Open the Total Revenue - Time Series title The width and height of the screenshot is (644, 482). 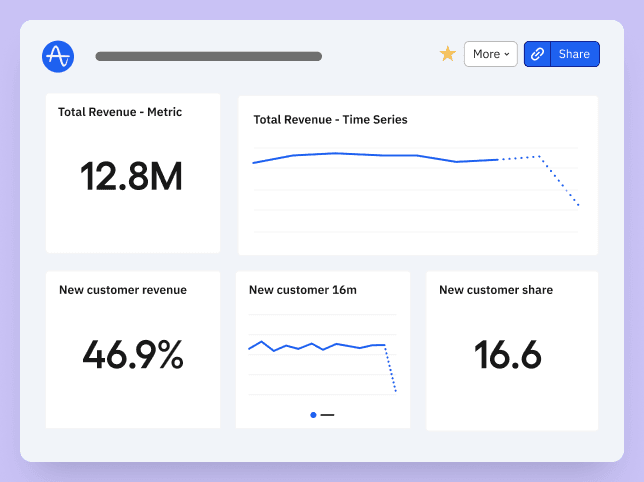330,119
